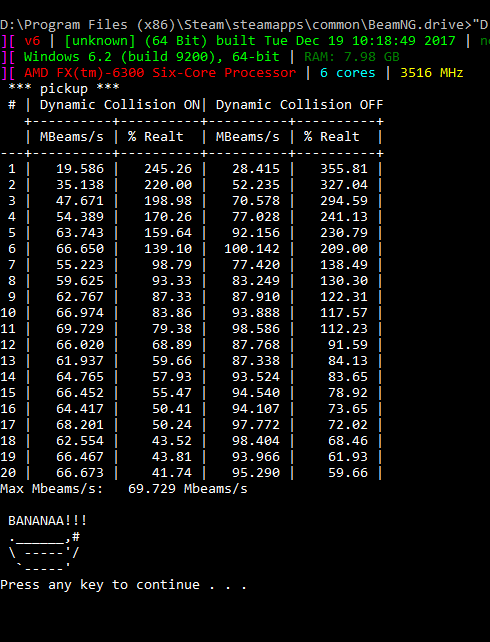Click the 'Dynamic Collision ON' column header
The image size is (490, 642).
coord(120,105)
